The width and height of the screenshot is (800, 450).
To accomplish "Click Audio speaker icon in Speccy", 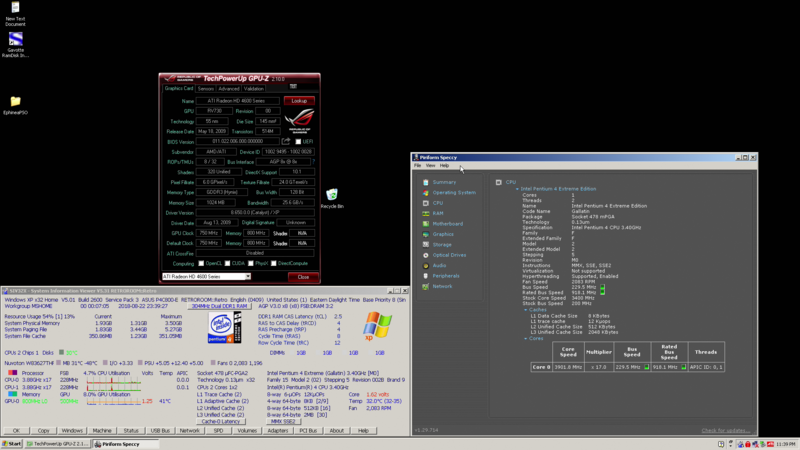I will tap(426, 266).
